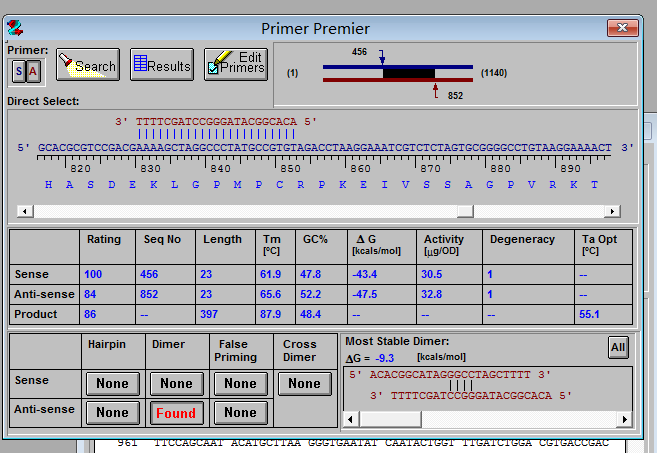Click the Cross Dimer None button
The width and height of the screenshot is (657, 453).
(305, 383)
